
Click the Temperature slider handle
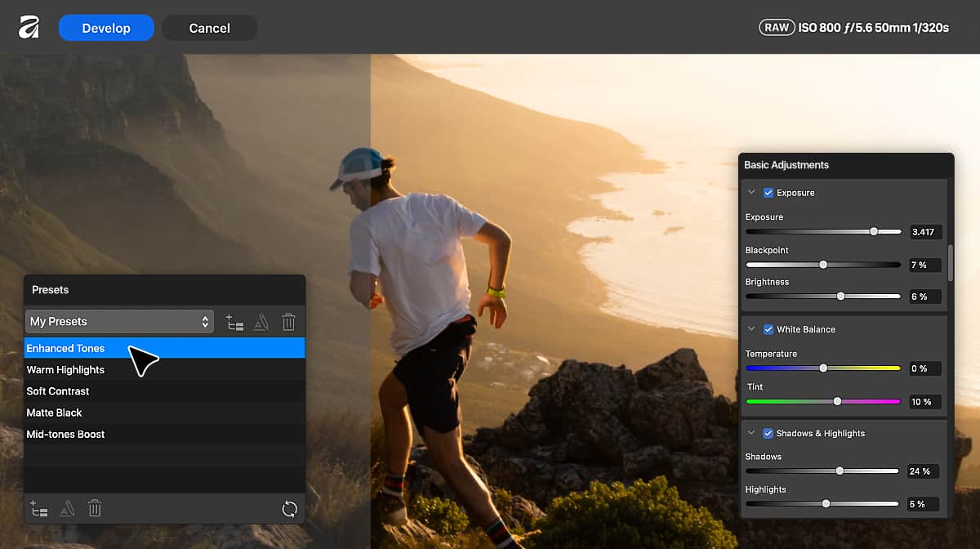(823, 368)
